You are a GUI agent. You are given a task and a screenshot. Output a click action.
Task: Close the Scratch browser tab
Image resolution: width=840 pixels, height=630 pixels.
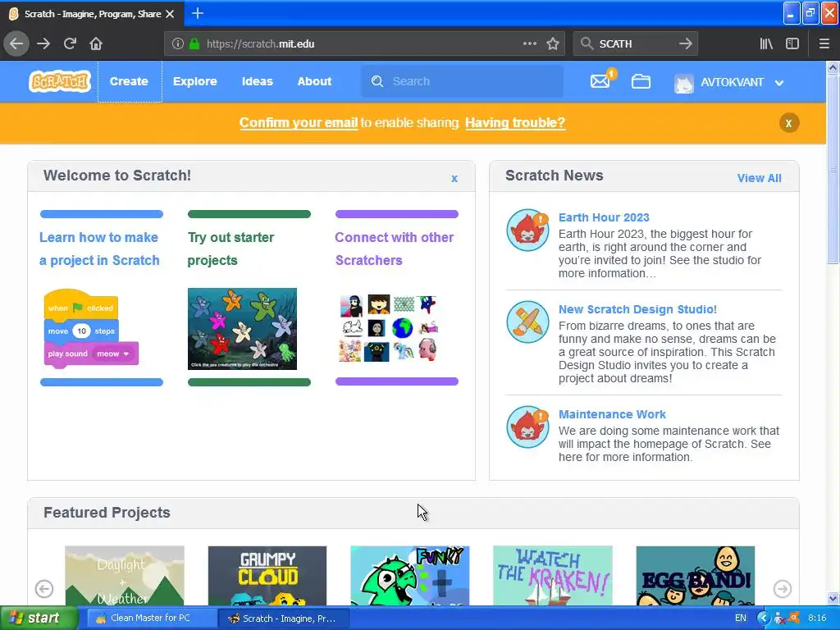point(170,14)
